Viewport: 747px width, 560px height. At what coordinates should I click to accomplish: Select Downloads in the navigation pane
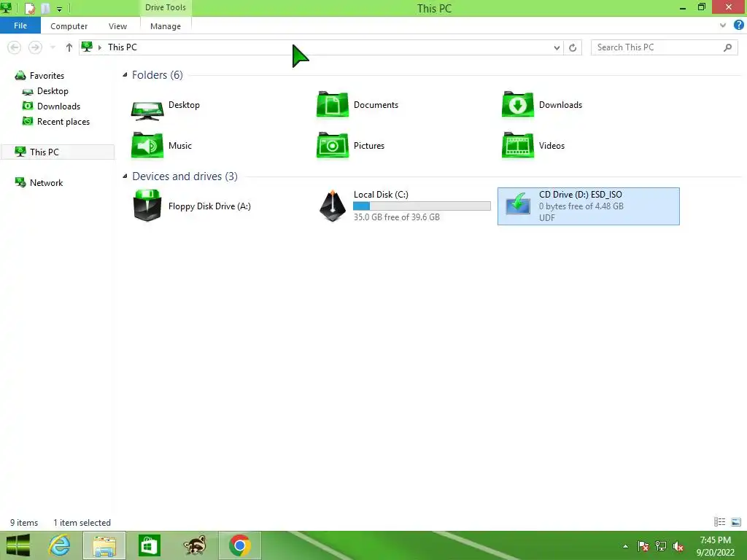click(x=58, y=106)
